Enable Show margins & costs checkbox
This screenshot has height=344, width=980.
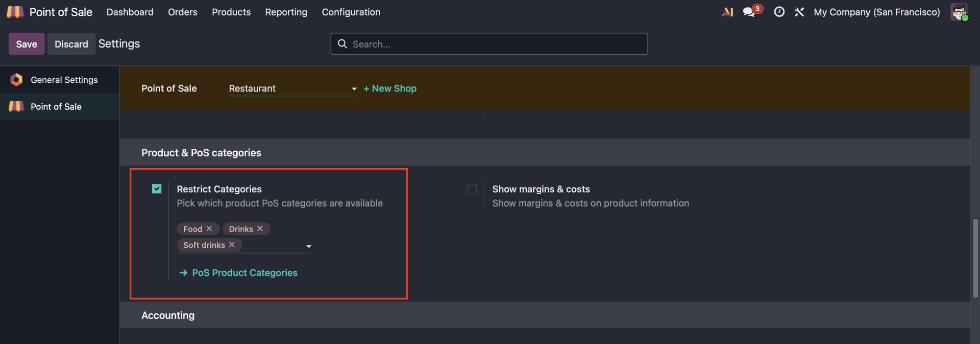(472, 189)
